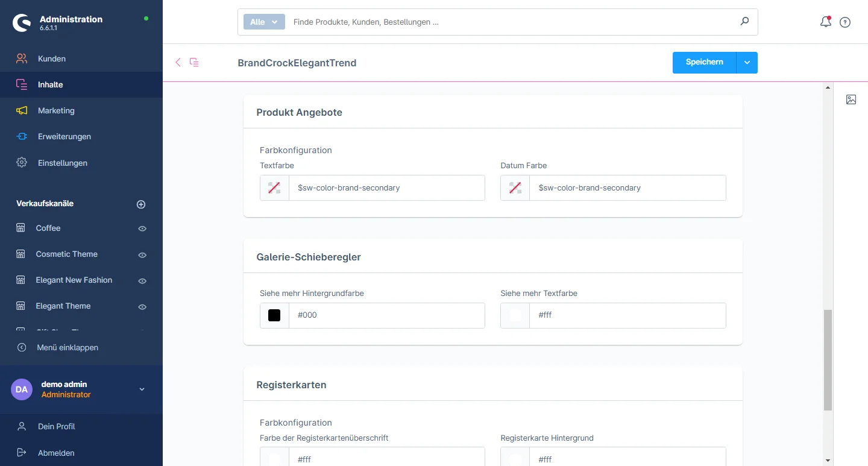Toggle eye icon for Cosmetic Theme channel
Image resolution: width=868 pixels, height=466 pixels.
point(142,254)
